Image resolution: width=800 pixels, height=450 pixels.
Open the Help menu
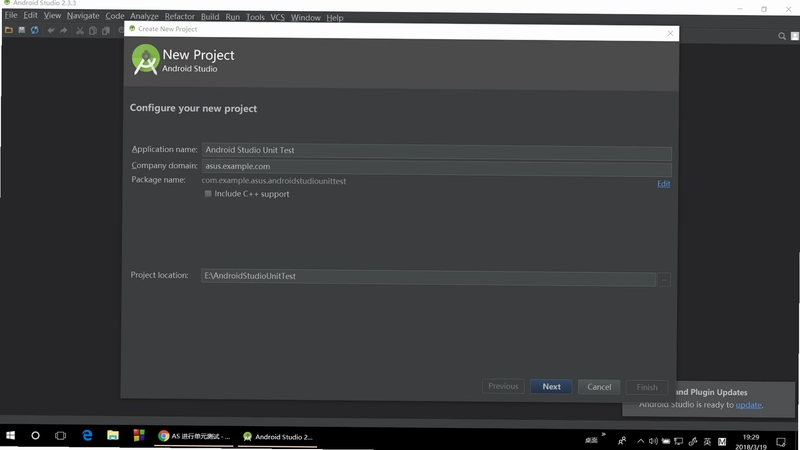(335, 18)
